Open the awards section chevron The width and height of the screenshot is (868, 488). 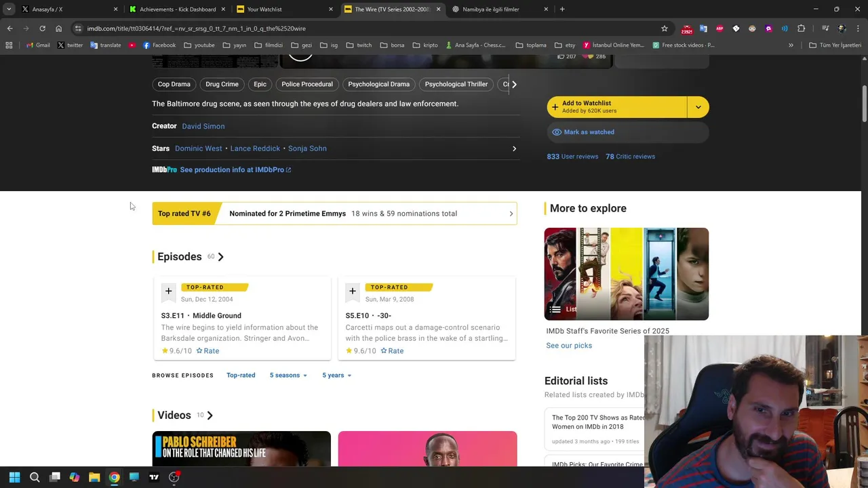[511, 213]
